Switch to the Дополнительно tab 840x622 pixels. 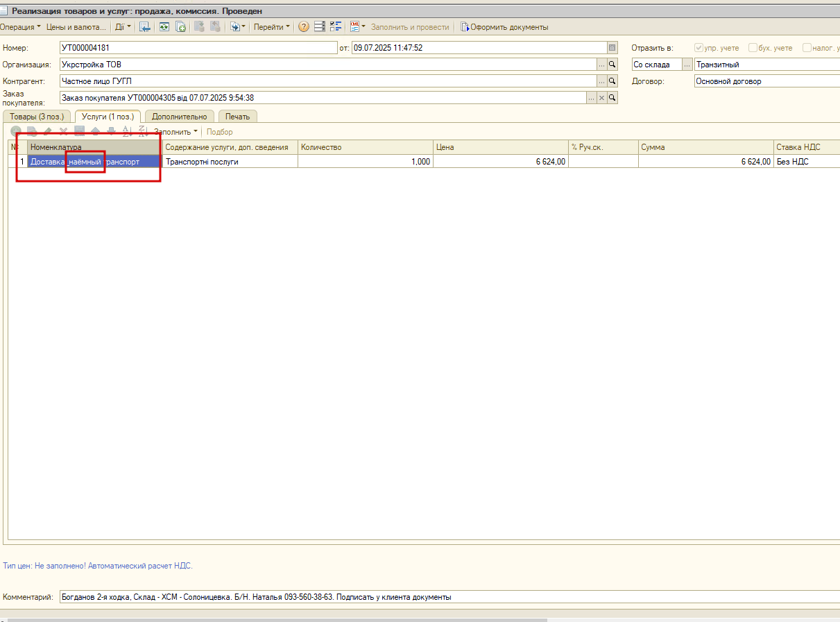[x=180, y=117]
